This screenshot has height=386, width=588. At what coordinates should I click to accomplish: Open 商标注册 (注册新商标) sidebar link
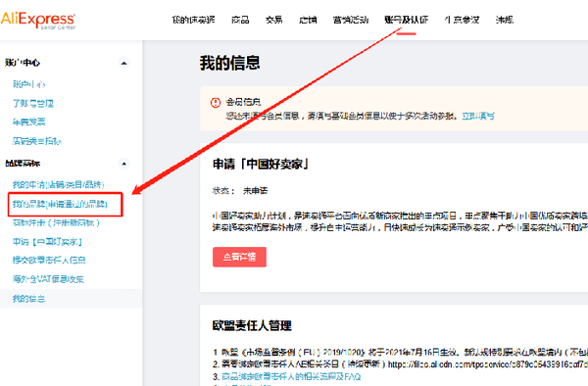tap(56, 223)
